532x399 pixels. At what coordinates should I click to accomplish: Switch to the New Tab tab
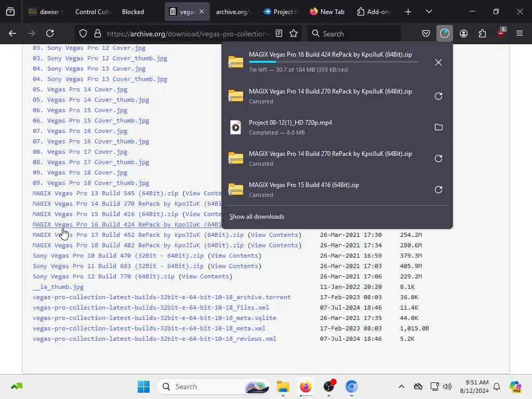pos(327,12)
